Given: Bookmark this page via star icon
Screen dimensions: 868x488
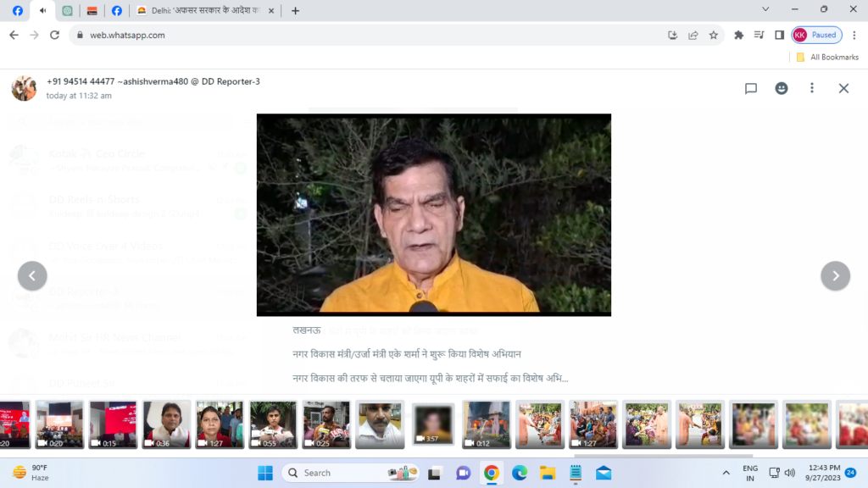Looking at the screenshot, I should [713, 35].
